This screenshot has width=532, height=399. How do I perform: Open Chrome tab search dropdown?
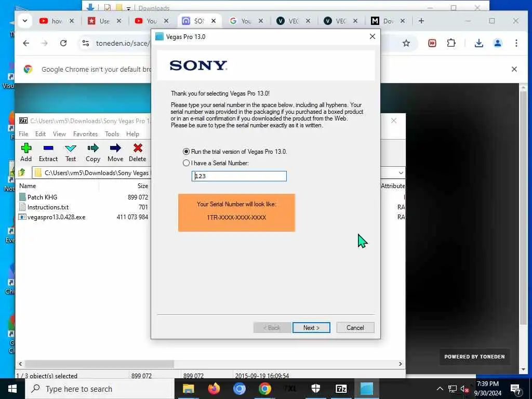pyautogui.click(x=25, y=21)
